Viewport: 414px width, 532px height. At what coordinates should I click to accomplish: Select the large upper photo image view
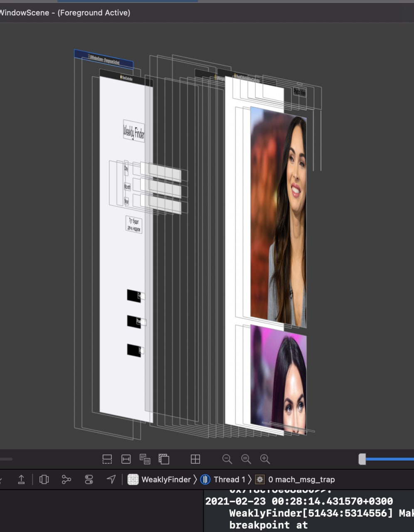[278, 216]
